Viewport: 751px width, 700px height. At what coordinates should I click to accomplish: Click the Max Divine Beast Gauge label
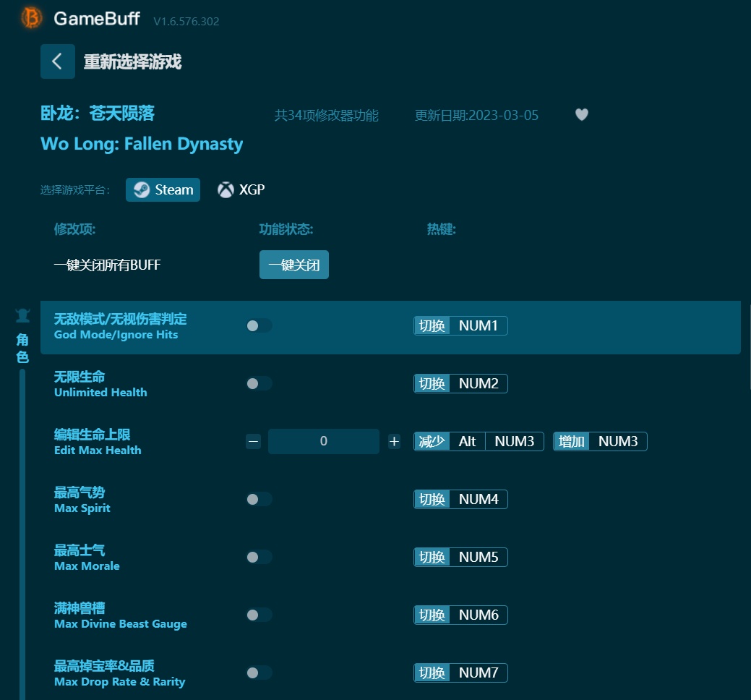121,624
